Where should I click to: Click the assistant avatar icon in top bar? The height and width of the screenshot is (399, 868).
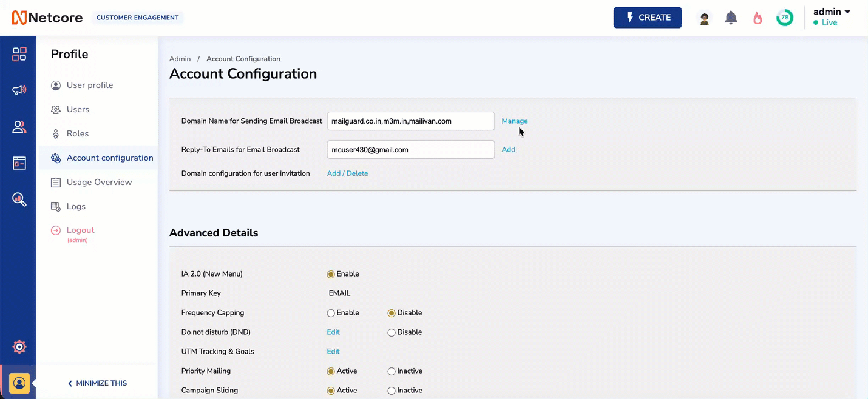point(704,18)
